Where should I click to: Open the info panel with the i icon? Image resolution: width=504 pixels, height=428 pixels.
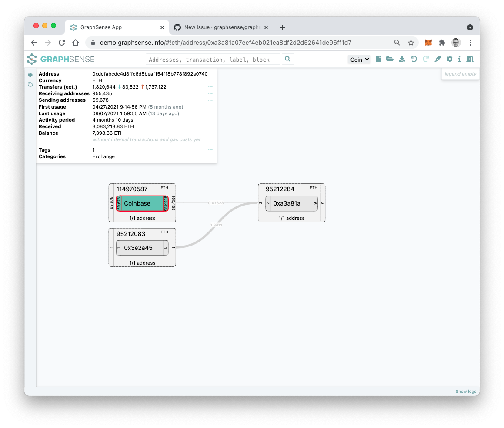coord(459,59)
